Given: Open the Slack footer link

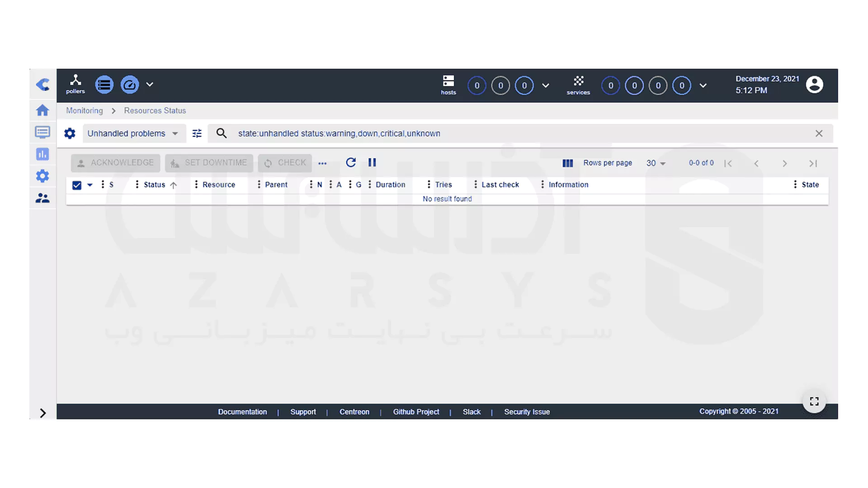Looking at the screenshot, I should click(472, 412).
